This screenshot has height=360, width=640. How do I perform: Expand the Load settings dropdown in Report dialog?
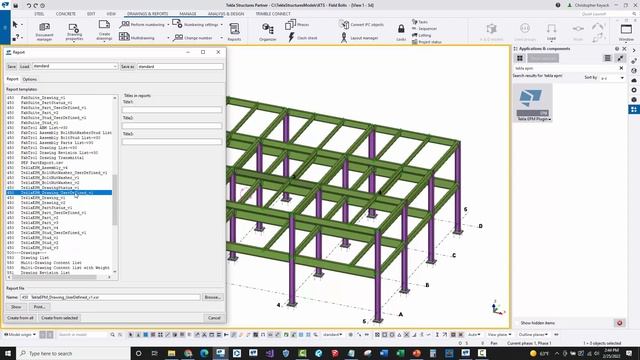tap(115, 66)
